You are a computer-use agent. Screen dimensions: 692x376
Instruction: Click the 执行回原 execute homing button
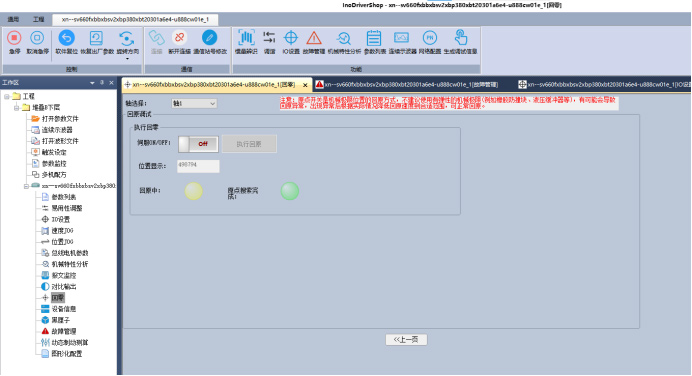click(x=249, y=144)
